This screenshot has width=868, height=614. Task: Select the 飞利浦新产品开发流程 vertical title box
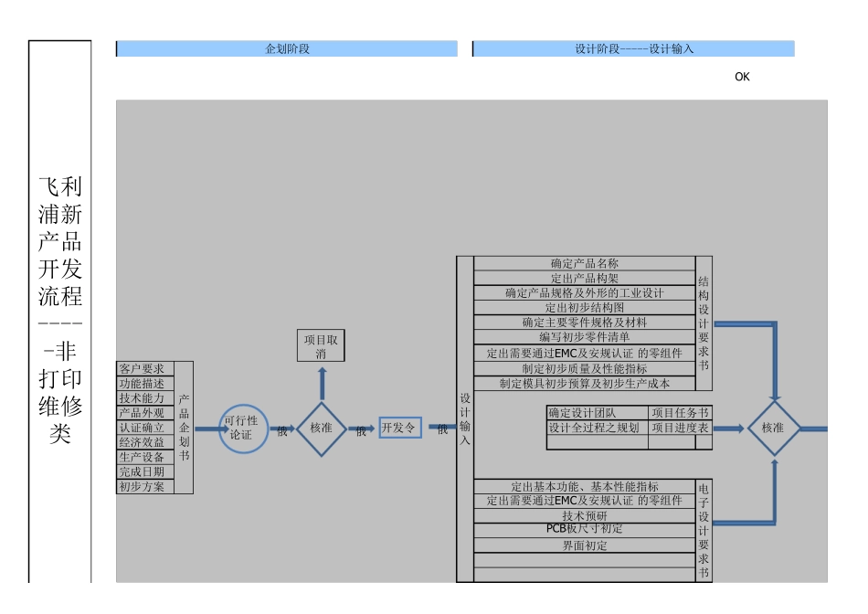point(59,312)
